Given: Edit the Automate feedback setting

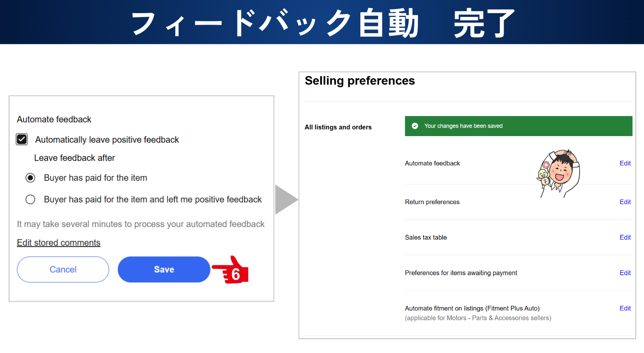Looking at the screenshot, I should [x=625, y=163].
